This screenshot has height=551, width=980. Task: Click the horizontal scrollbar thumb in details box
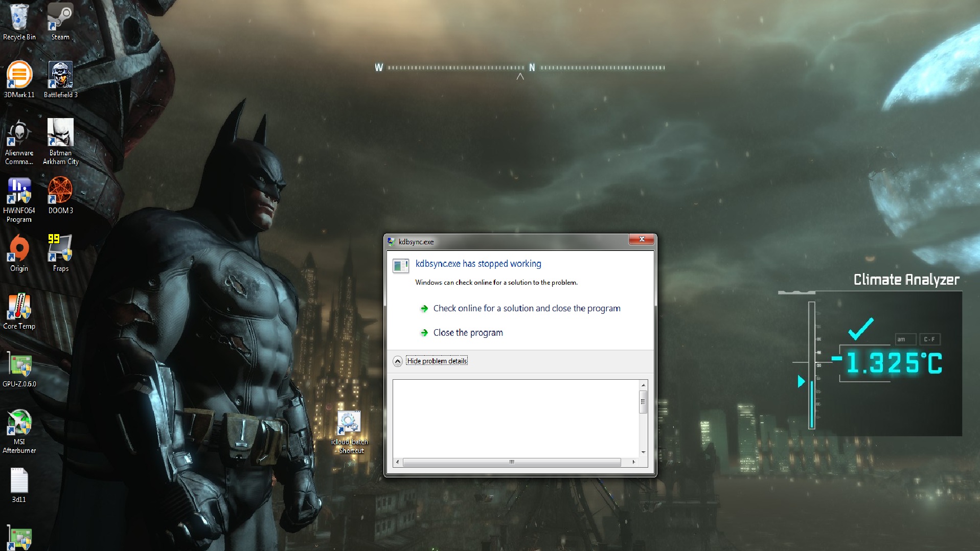(x=512, y=462)
